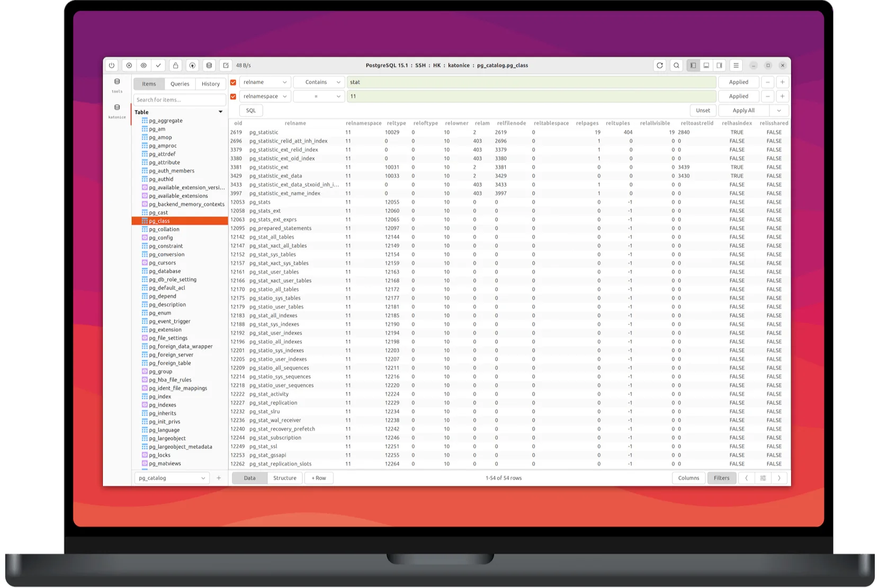Click the power disconnect icon in the toolbar
879x588 pixels.
pyautogui.click(x=112, y=66)
